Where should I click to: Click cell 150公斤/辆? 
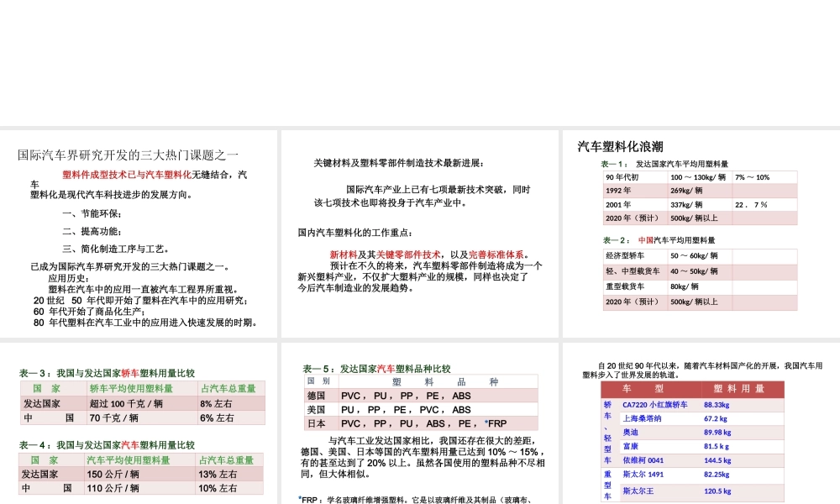point(139,475)
